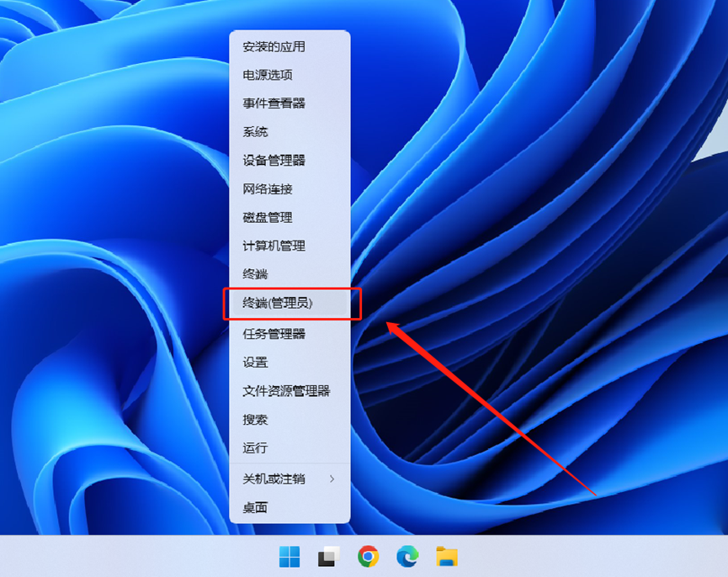The height and width of the screenshot is (577, 728).
Task: Open 磁盘管理 from the menu
Action: point(290,218)
